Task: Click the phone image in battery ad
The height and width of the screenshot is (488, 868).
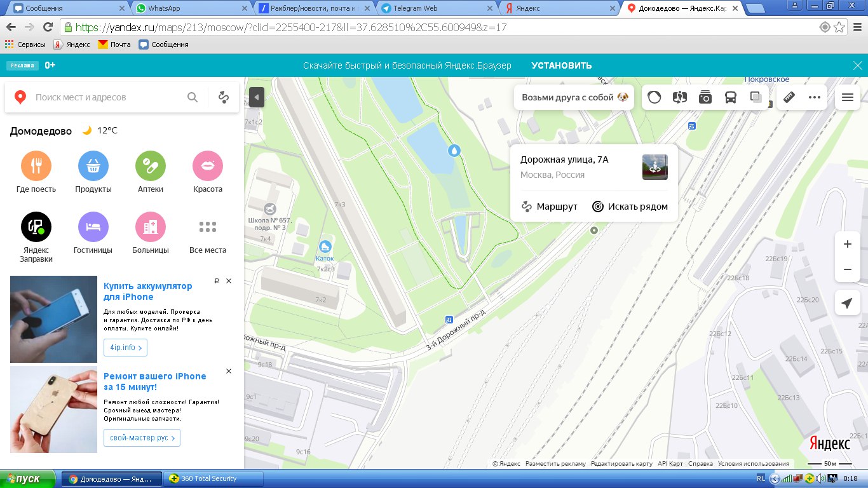Action: tap(53, 319)
